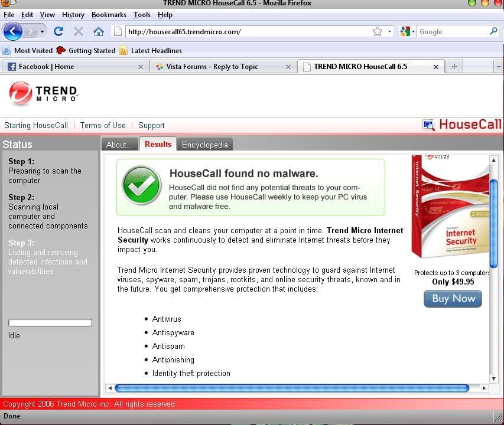Expand the address bar URL history dropdown
Image resolution: width=504 pixels, height=425 pixels.
point(389,31)
